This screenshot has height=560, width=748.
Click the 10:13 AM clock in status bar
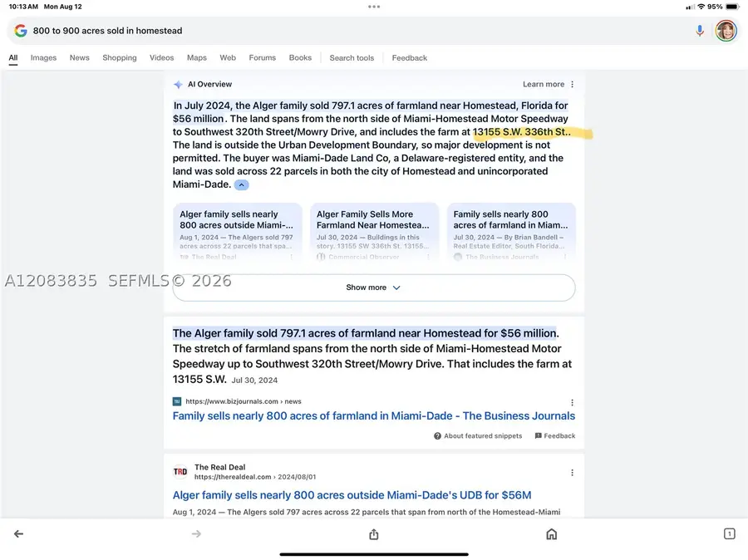pyautogui.click(x=23, y=7)
